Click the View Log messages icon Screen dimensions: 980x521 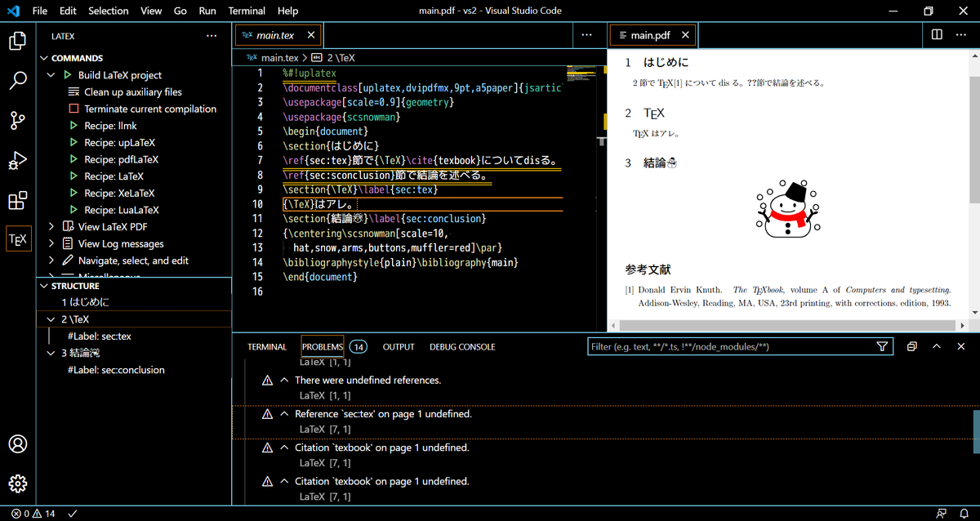coord(69,243)
